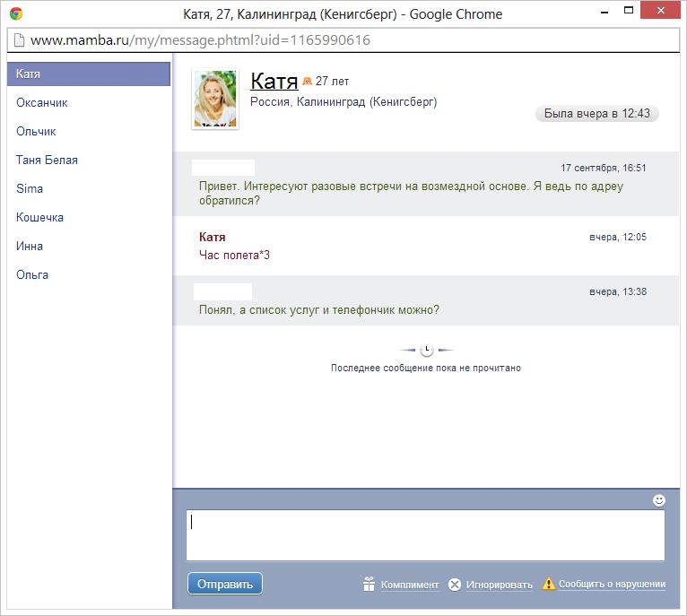Viewport: 687px width, 616px height.
Task: Click the cross icon beside Игнорировать
Action: coord(455,585)
